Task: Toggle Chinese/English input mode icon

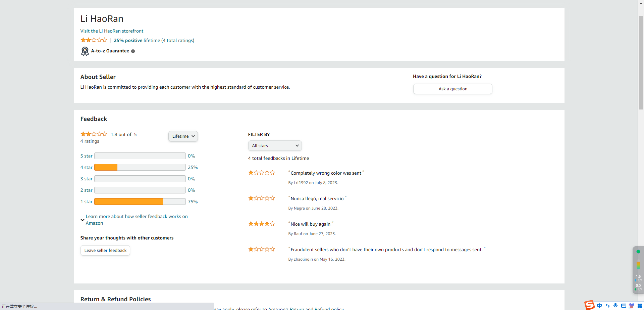Action: coord(599,306)
